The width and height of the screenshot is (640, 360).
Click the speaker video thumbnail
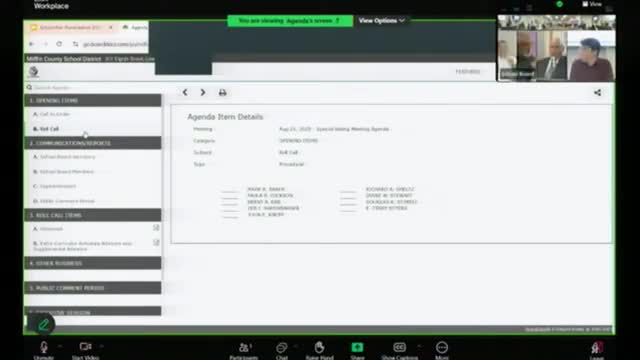tap(556, 48)
